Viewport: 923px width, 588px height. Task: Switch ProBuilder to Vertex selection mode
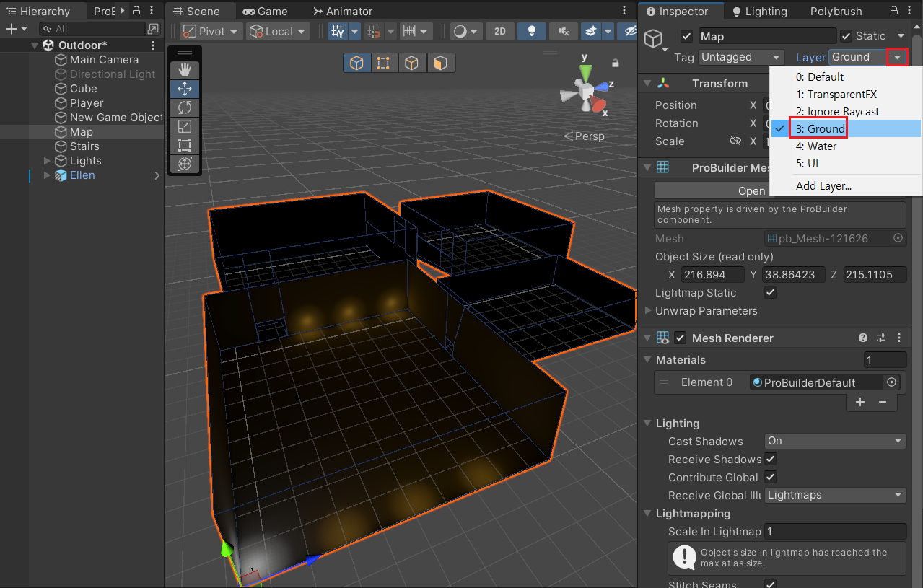click(383, 63)
